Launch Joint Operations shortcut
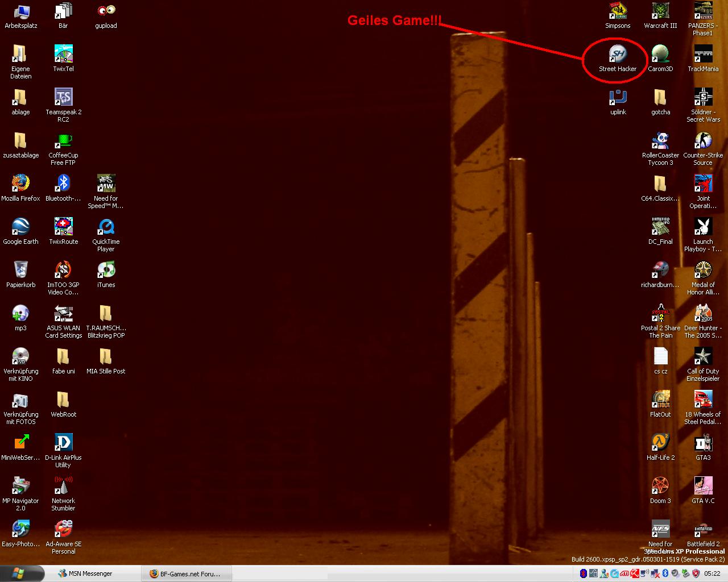This screenshot has height=582, width=728. 703,192
